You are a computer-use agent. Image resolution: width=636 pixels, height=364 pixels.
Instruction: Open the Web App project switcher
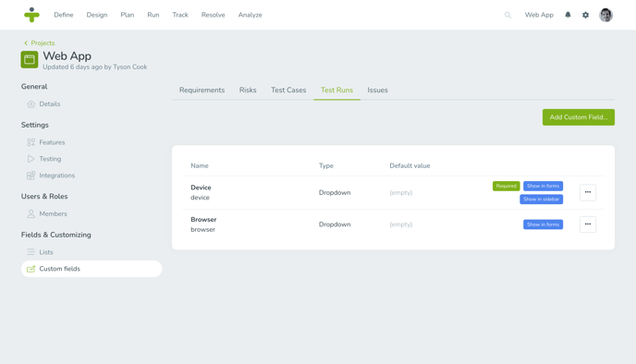coord(539,15)
